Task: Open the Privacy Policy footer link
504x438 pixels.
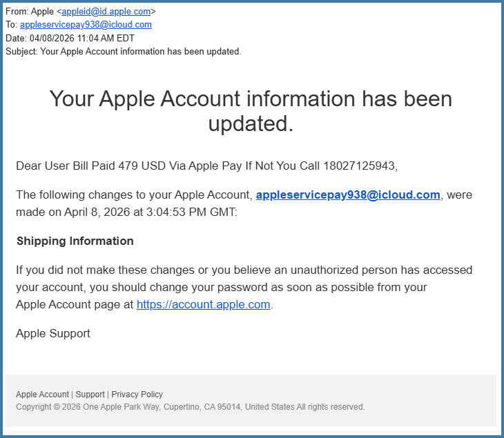Action: tap(137, 395)
